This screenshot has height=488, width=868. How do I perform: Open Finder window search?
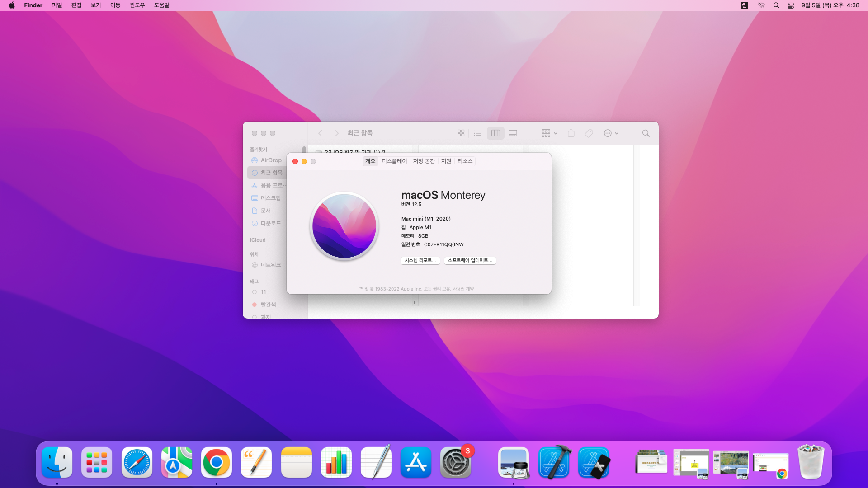point(646,133)
